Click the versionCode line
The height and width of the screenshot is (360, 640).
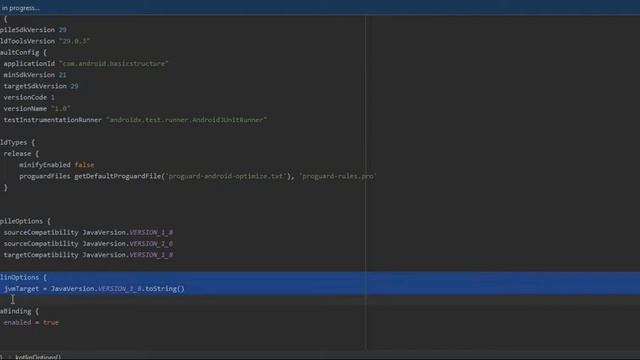29,97
